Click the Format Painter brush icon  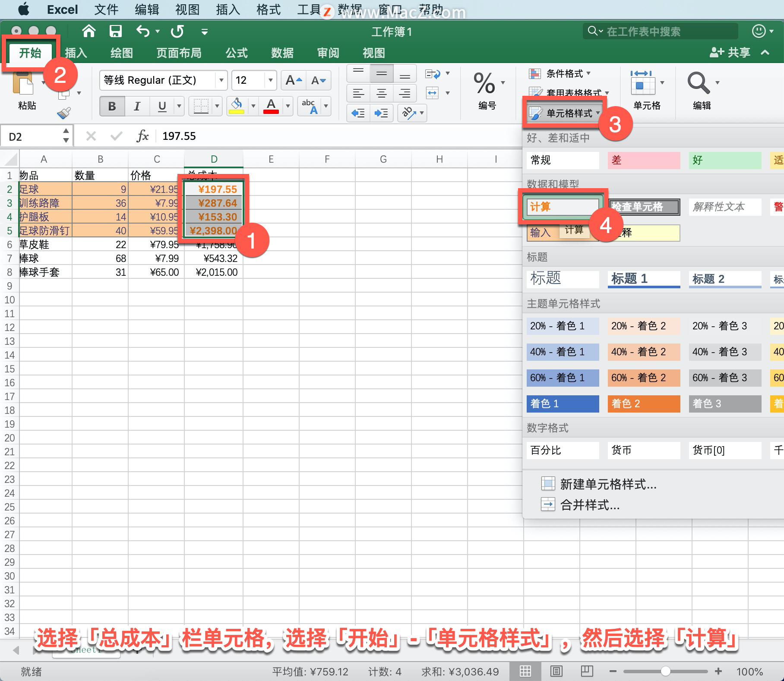coord(64,113)
